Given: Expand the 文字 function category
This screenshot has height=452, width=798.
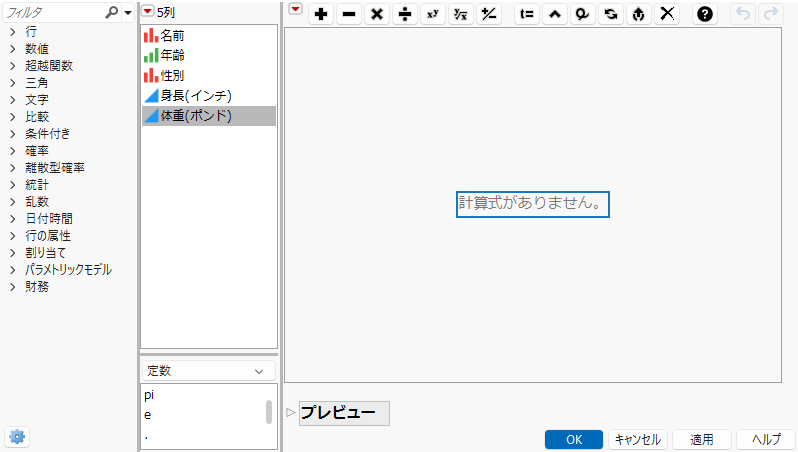Looking at the screenshot, I should pos(13,100).
